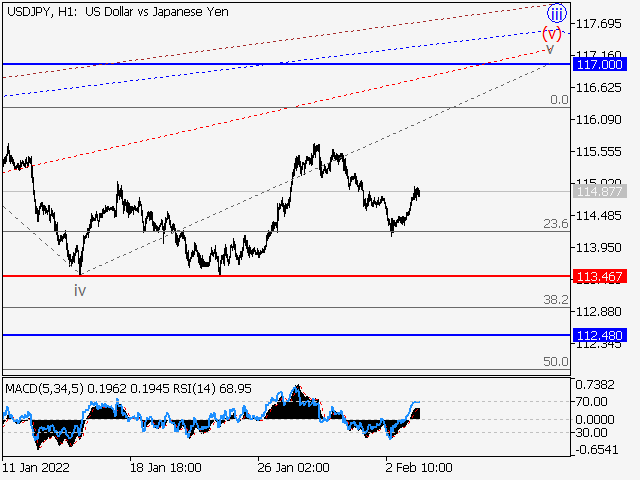This screenshot has width=640, height=480.
Task: Select the 112.480 blue price level label
Action: coord(600,336)
